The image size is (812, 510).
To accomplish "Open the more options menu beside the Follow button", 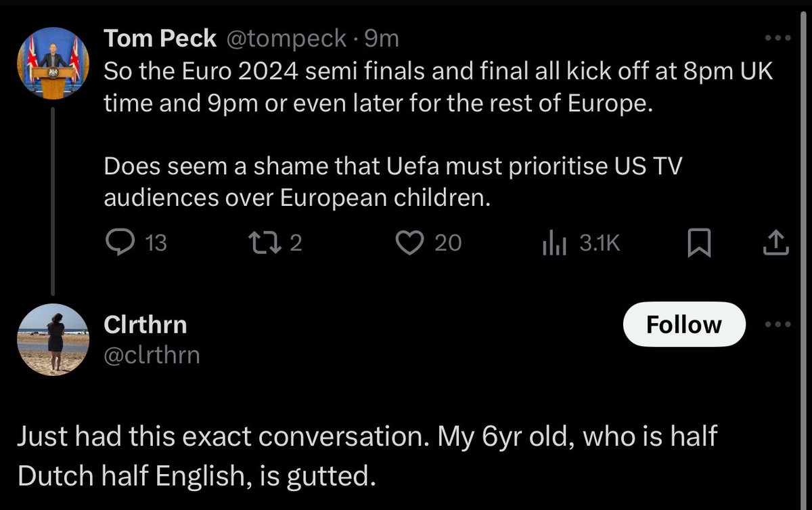I will click(777, 324).
